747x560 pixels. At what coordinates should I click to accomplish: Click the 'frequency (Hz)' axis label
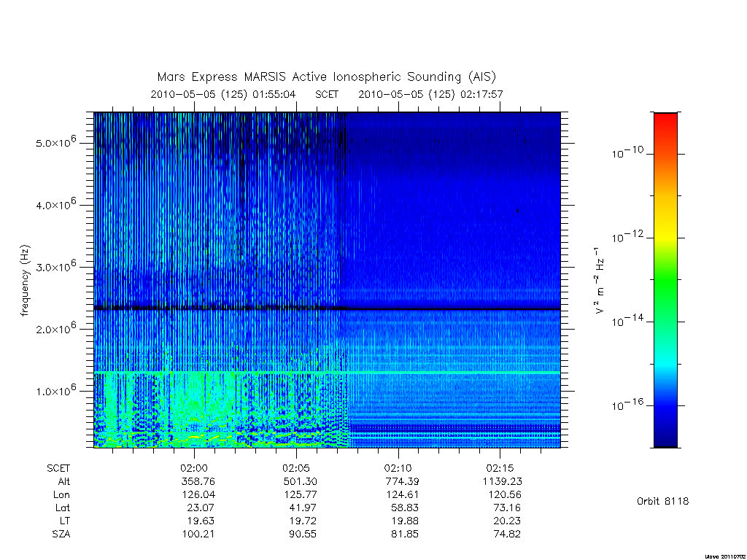coord(26,281)
